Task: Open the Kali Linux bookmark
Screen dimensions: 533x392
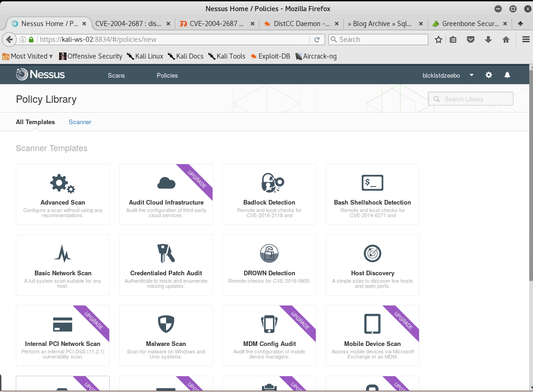Action: pos(145,56)
